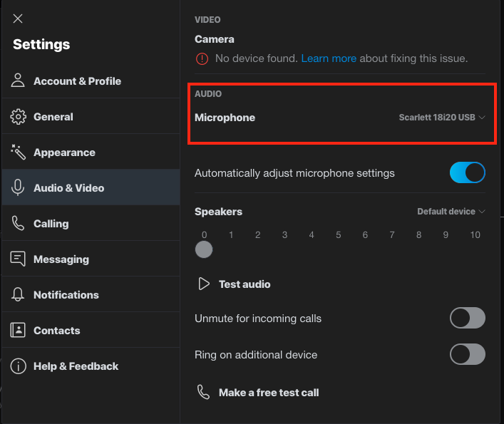
Task: Open Notifications settings section
Action: click(x=91, y=294)
